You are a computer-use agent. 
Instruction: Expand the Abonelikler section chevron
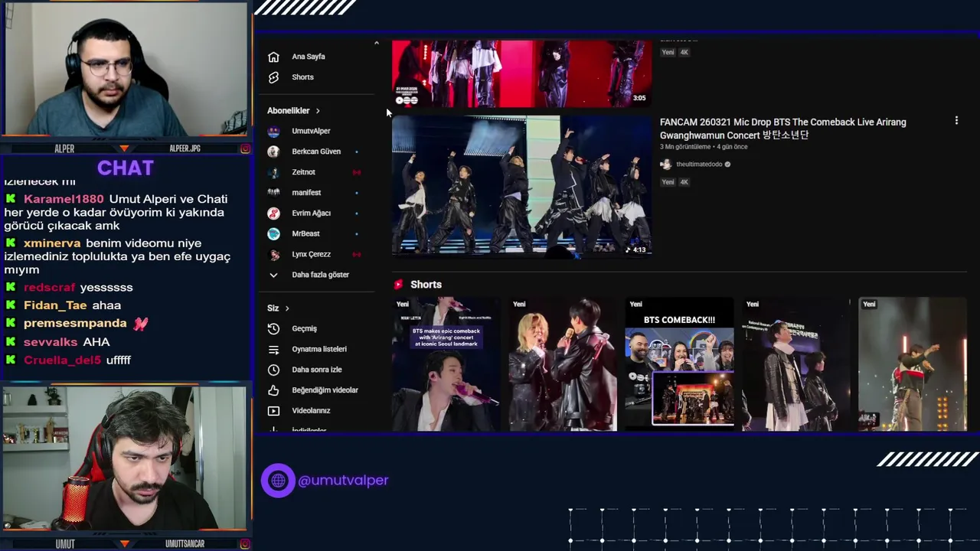click(318, 111)
